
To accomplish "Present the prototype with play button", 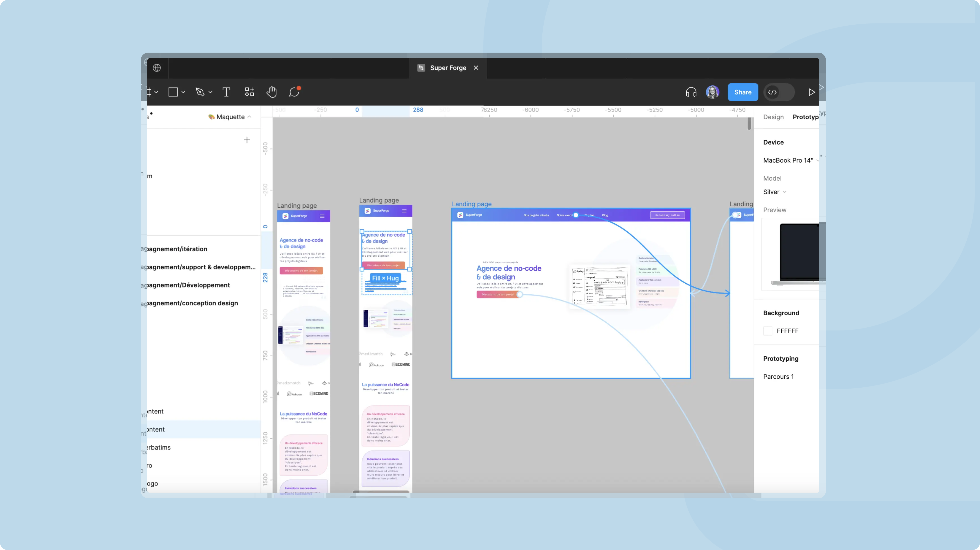I will [x=812, y=92].
